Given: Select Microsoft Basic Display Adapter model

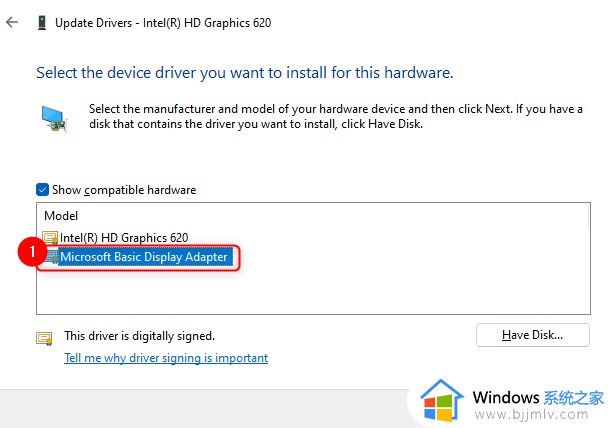Looking at the screenshot, I should pos(143,257).
